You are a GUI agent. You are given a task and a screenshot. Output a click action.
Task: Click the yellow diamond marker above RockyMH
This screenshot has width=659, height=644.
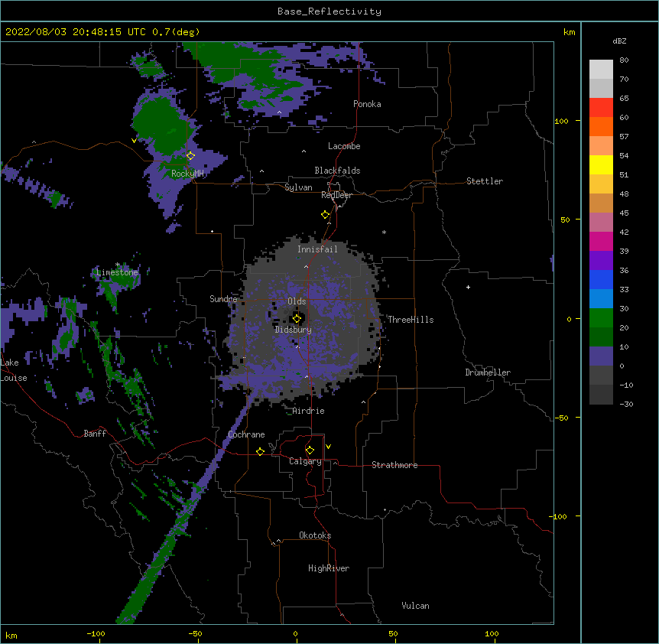pyautogui.click(x=190, y=155)
